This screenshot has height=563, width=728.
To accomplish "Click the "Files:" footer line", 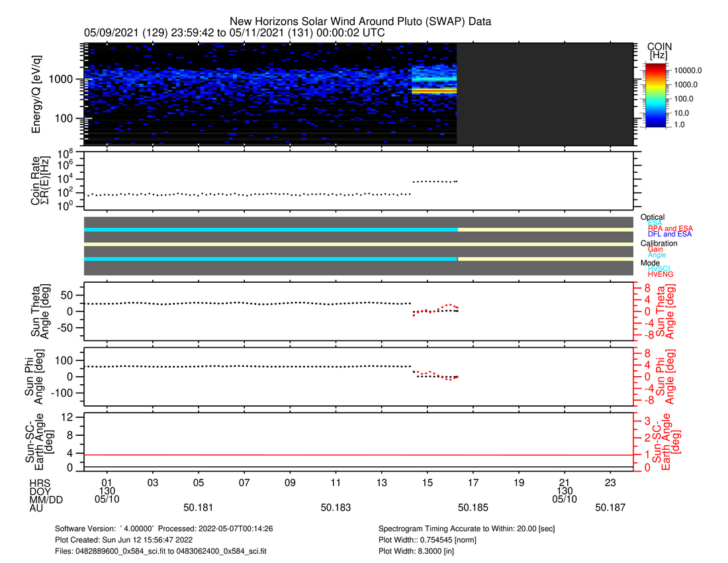I will point(161,550).
